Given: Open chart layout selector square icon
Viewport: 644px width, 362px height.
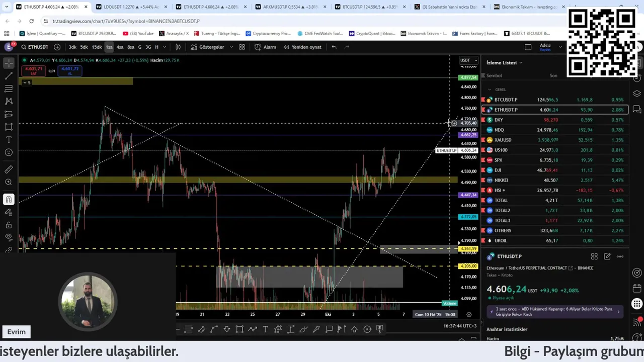Looking at the screenshot, I should pyautogui.click(x=528, y=47).
